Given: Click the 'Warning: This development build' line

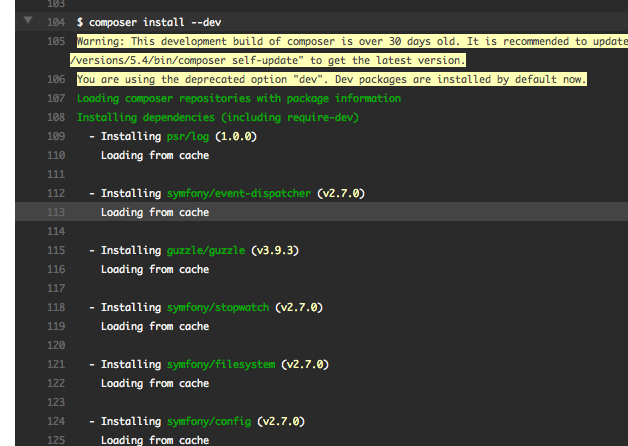Looking at the screenshot, I should pos(352,41).
